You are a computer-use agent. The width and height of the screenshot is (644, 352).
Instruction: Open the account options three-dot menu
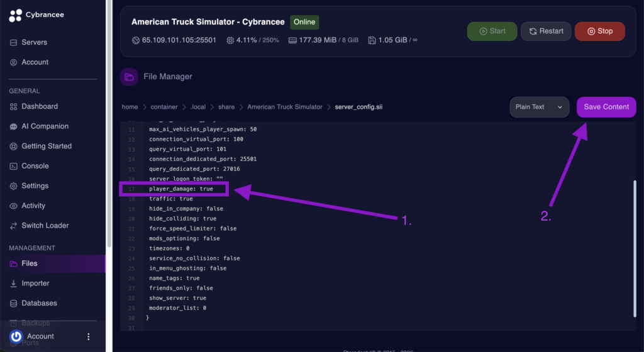pos(88,336)
